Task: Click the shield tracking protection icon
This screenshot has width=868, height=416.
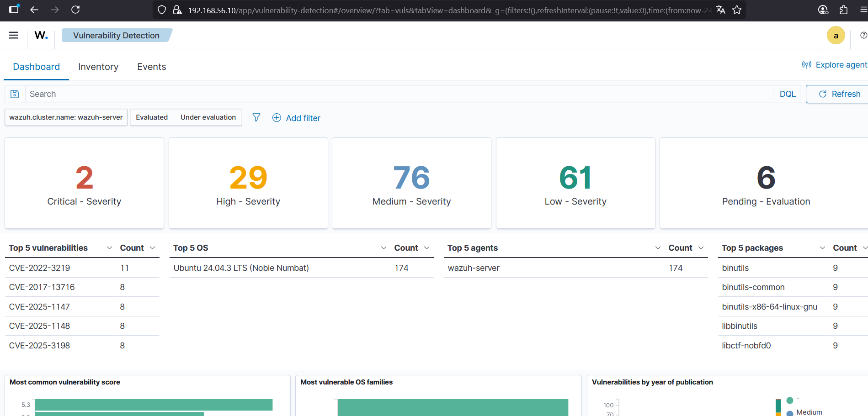Action: point(162,10)
